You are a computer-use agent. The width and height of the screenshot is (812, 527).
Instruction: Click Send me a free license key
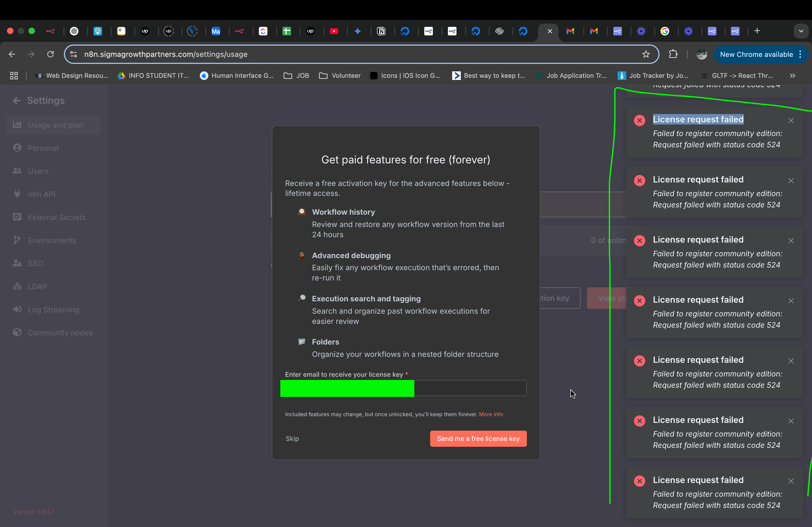click(x=478, y=439)
